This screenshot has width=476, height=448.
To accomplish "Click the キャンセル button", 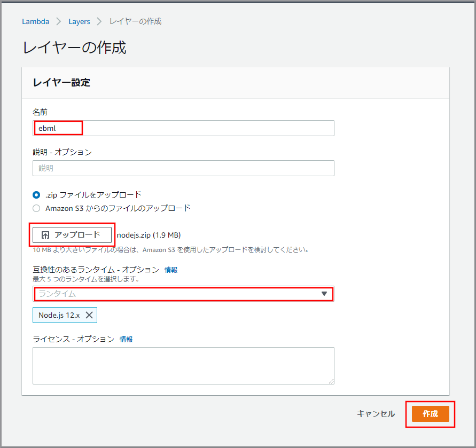I will (376, 414).
